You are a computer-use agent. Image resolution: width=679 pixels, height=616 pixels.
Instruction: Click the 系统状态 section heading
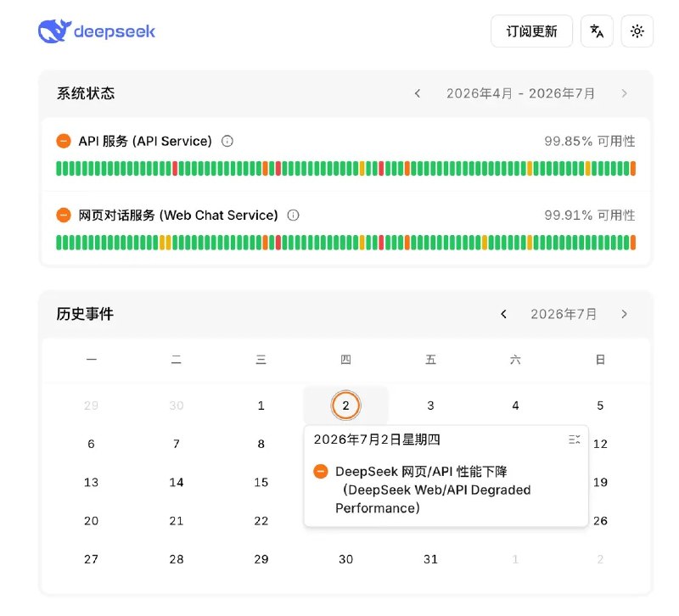point(86,93)
